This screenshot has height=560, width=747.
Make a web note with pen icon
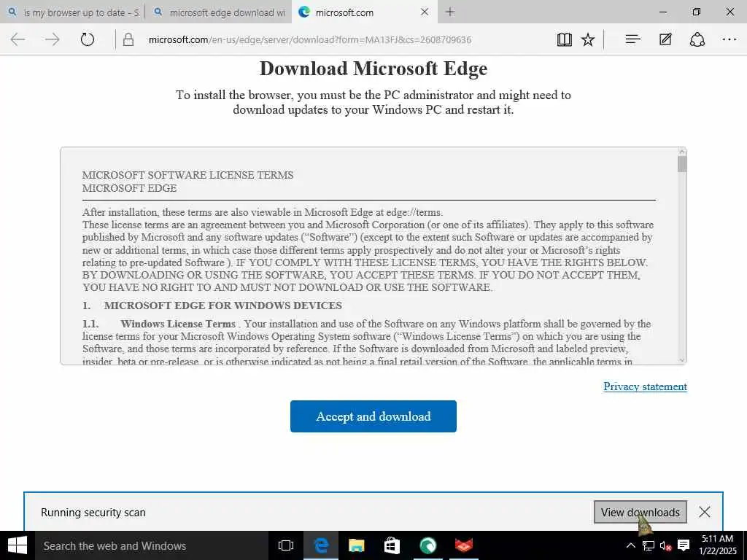(665, 39)
